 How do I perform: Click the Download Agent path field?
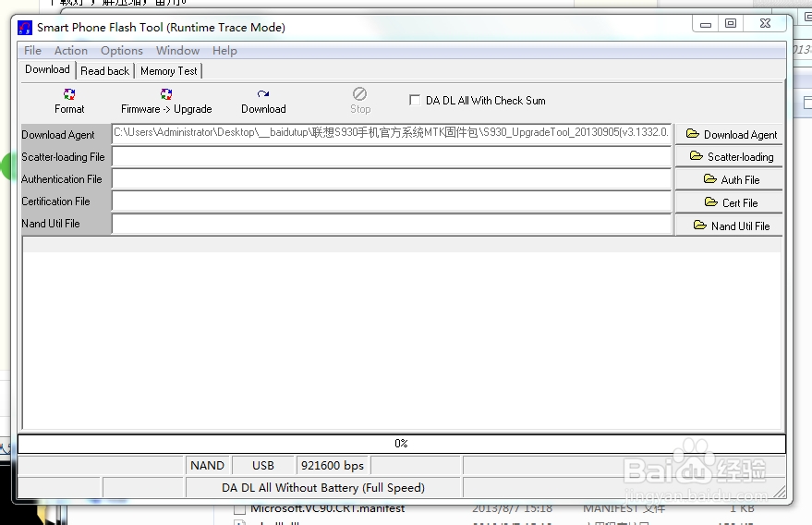click(392, 133)
